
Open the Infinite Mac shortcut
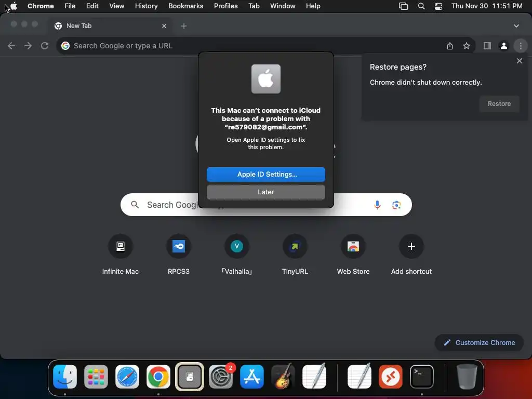click(121, 255)
